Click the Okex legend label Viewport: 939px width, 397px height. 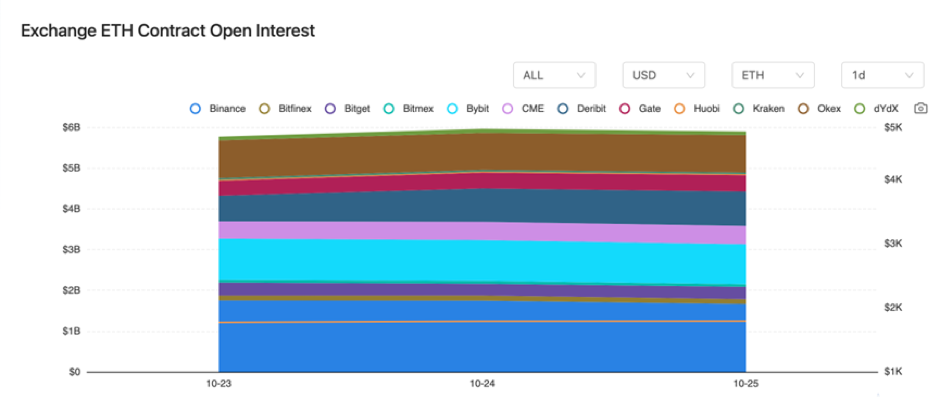coord(829,109)
